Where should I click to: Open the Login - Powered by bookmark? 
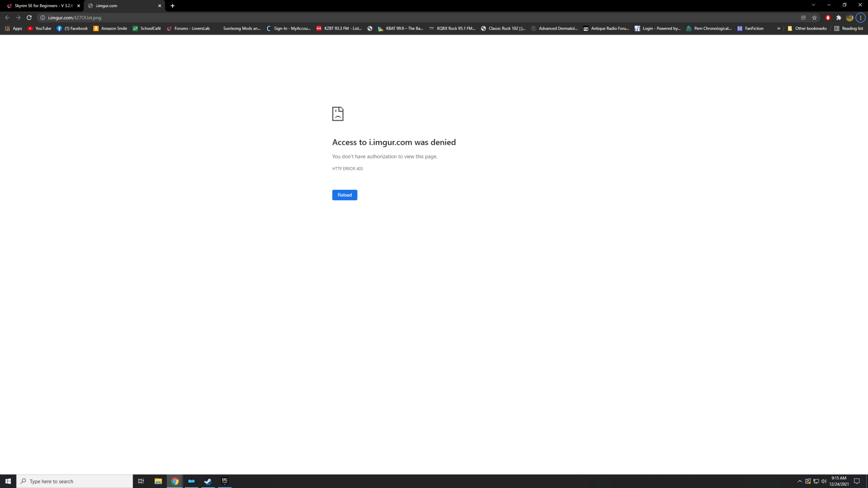pos(658,28)
